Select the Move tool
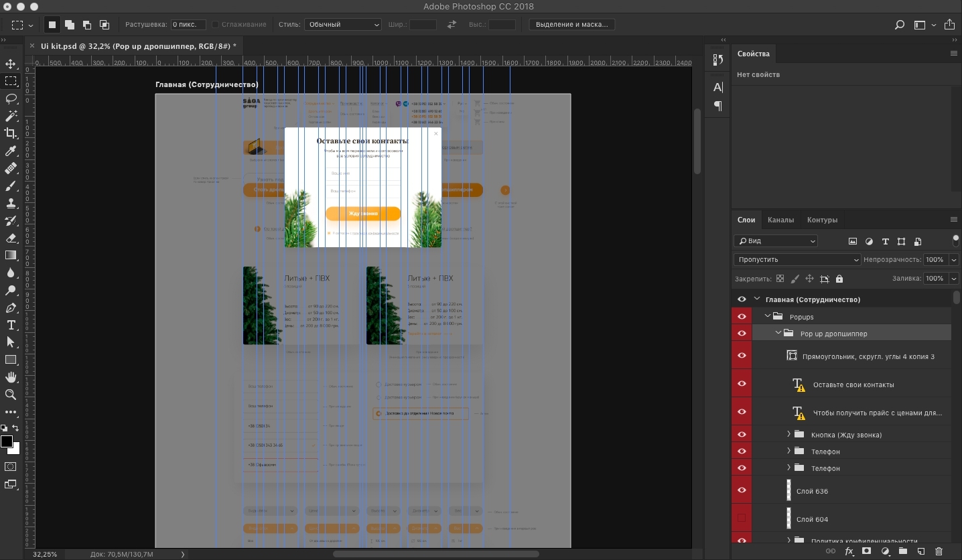 11,64
